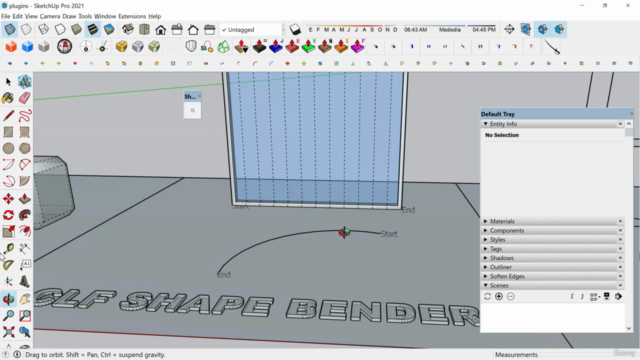Open the File menu
The width and height of the screenshot is (640, 360).
[6, 16]
